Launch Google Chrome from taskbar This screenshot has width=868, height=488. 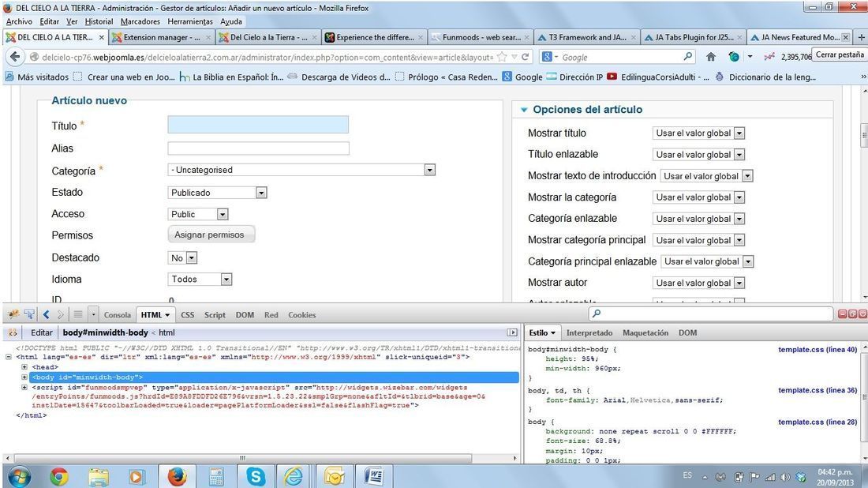pos(58,476)
